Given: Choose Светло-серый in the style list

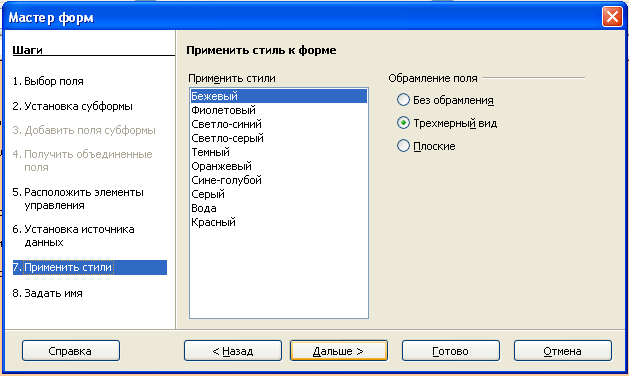Looking at the screenshot, I should 279,138.
